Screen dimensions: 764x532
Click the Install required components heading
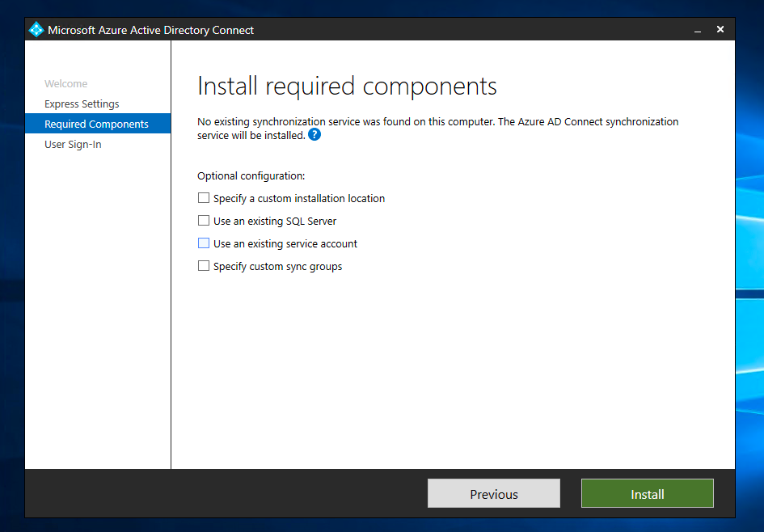347,87
